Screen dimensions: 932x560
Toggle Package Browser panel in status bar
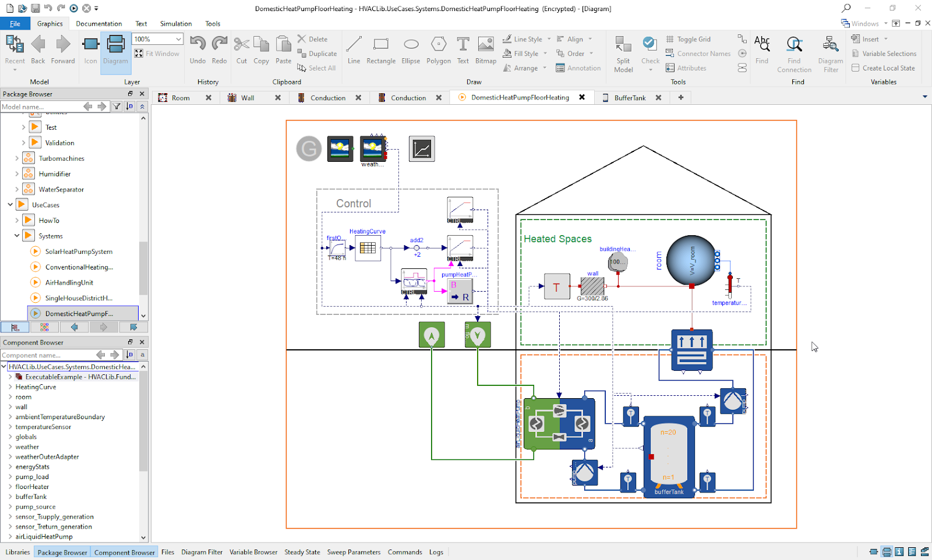[62, 552]
